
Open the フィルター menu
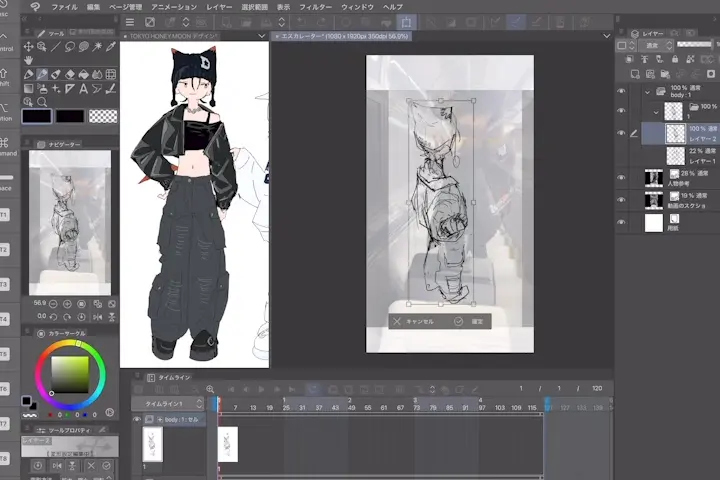point(315,6)
